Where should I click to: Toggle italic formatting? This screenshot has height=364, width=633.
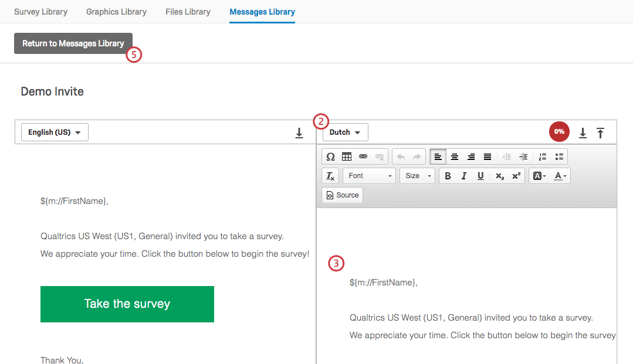point(464,175)
